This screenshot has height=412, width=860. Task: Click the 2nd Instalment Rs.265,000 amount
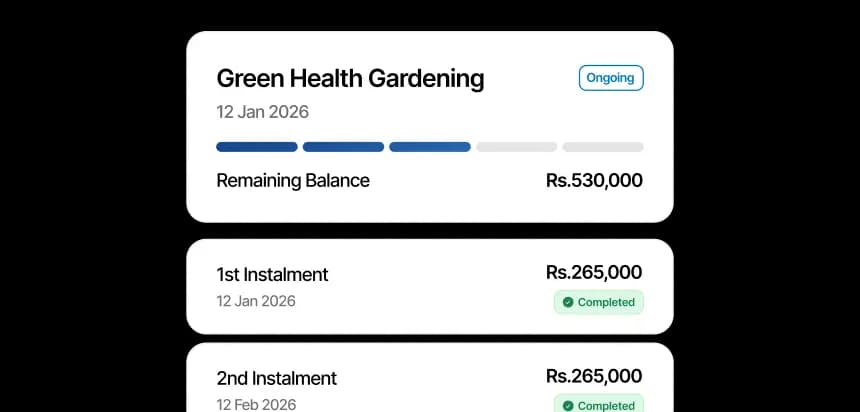tap(594, 376)
